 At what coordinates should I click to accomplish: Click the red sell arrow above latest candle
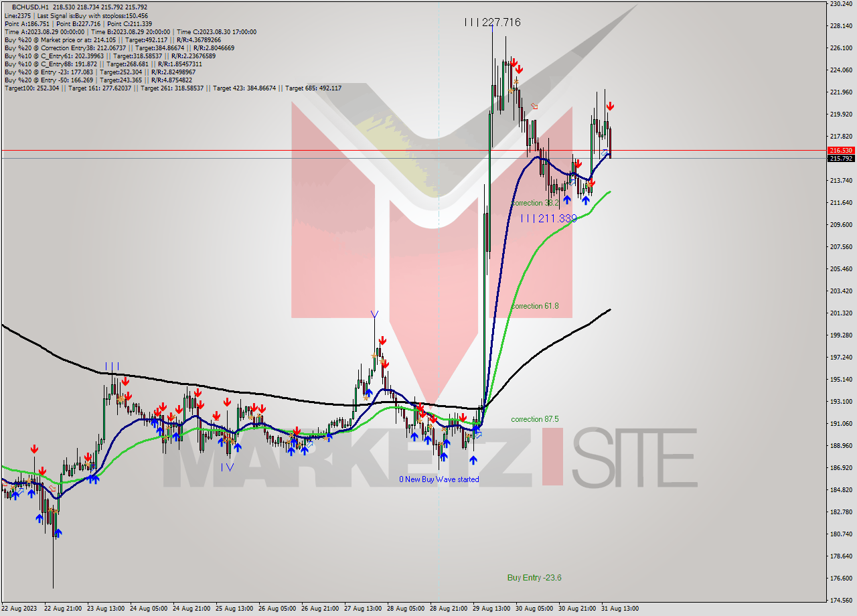pyautogui.click(x=611, y=106)
